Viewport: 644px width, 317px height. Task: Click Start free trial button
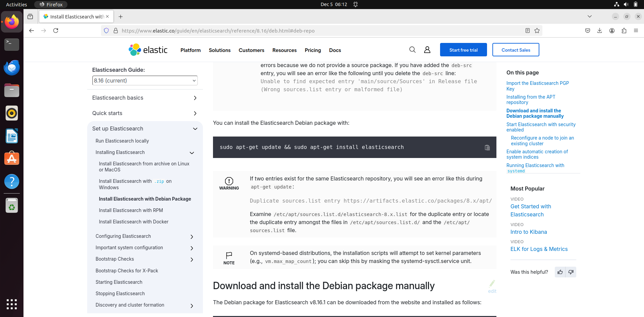[464, 50]
